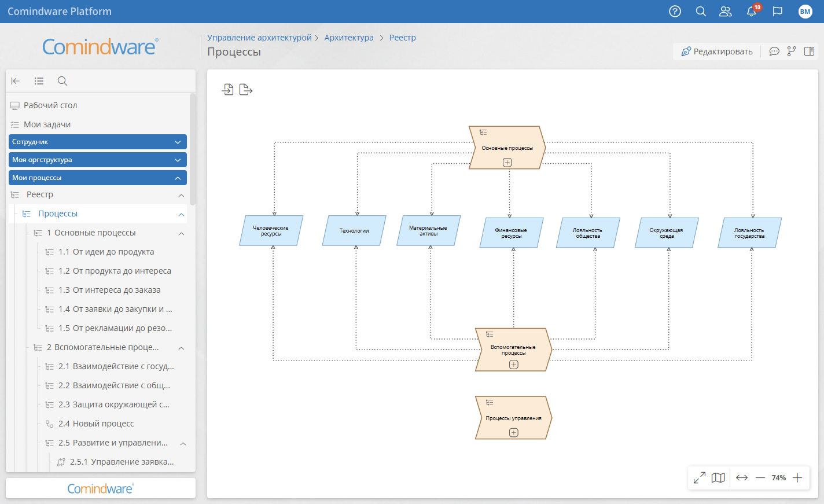824x504 pixels.
Task: Click the Редактировать button
Action: click(x=716, y=51)
